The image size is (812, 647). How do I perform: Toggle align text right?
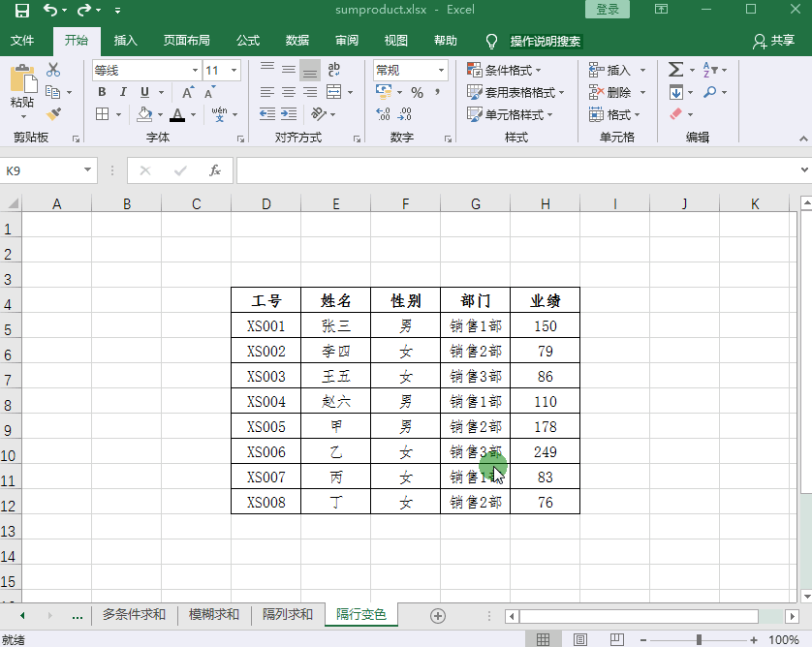[x=310, y=92]
